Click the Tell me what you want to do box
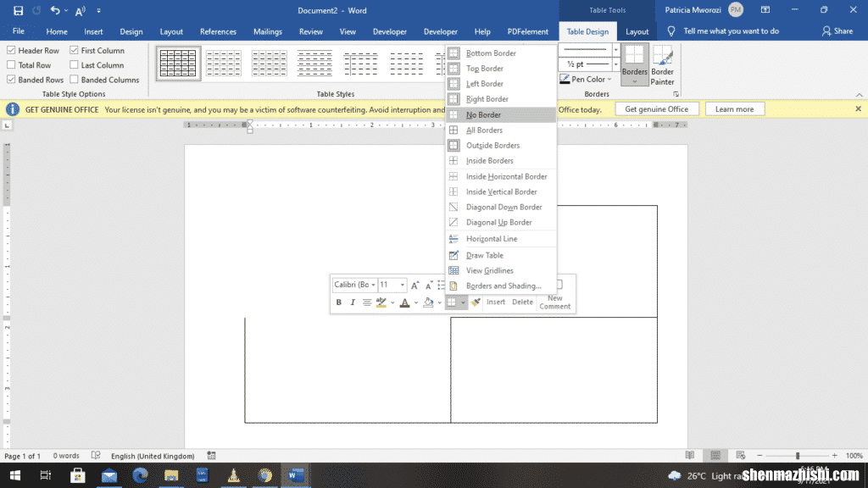Image resolution: width=868 pixels, height=488 pixels. click(x=731, y=31)
